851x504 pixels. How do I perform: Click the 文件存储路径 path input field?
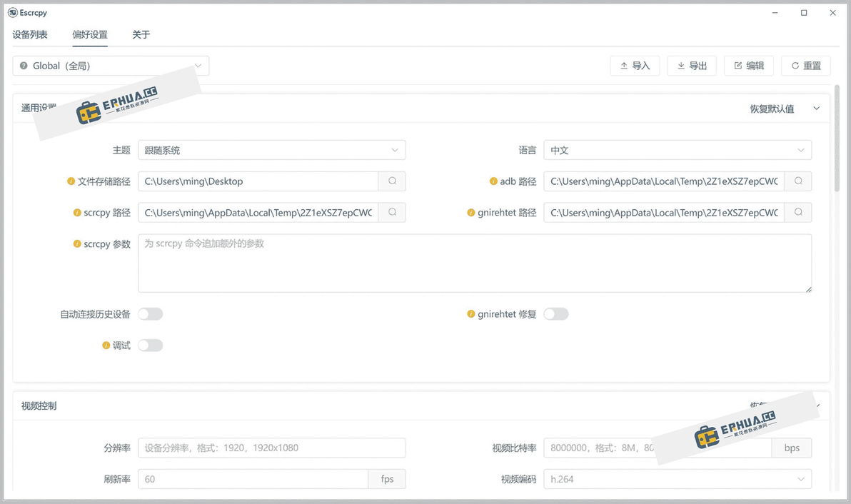[258, 181]
